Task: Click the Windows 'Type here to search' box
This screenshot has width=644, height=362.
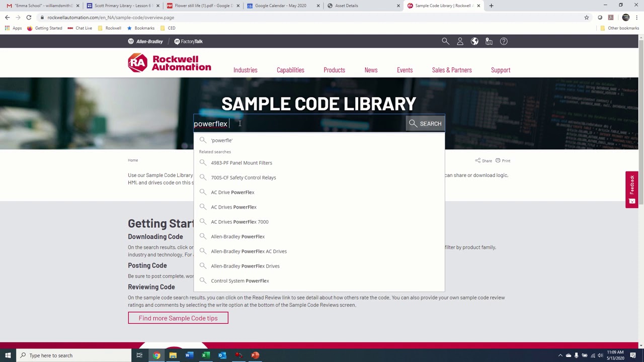Action: 73,355
